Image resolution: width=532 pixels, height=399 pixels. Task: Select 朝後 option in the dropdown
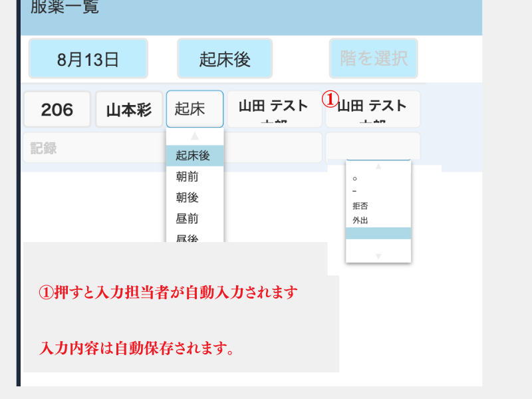pos(195,198)
